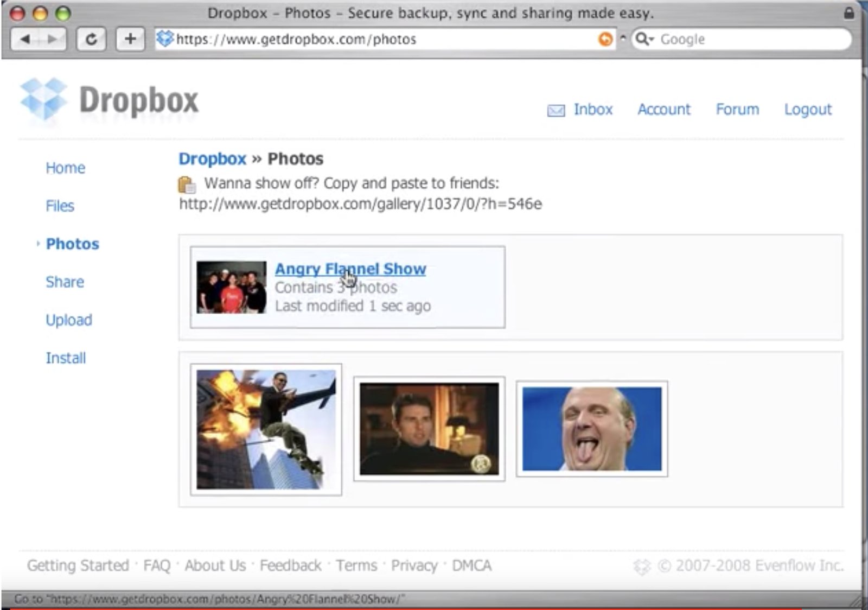The width and height of the screenshot is (868, 610).
Task: Visit the Forum link
Action: click(737, 110)
